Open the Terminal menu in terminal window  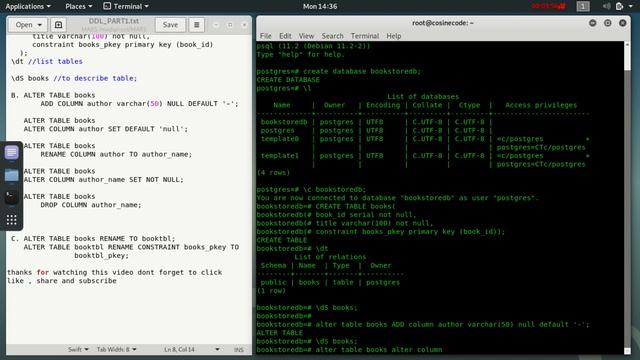[x=364, y=36]
